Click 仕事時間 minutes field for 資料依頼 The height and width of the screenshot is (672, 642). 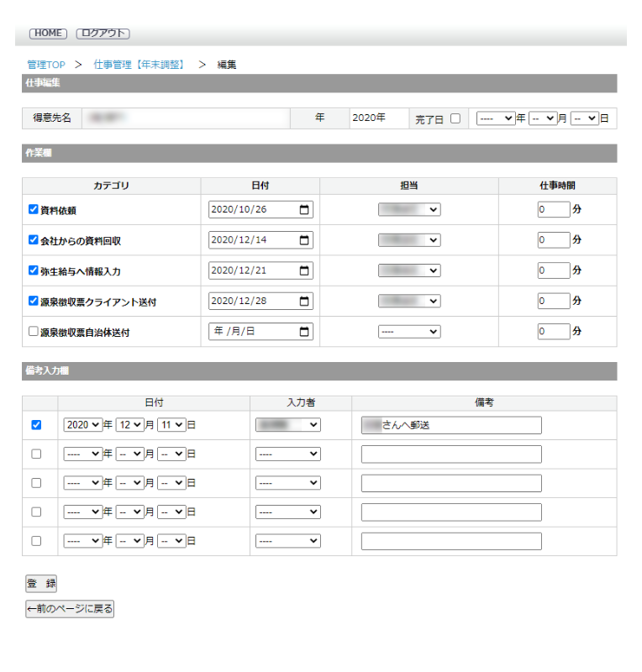[553, 210]
